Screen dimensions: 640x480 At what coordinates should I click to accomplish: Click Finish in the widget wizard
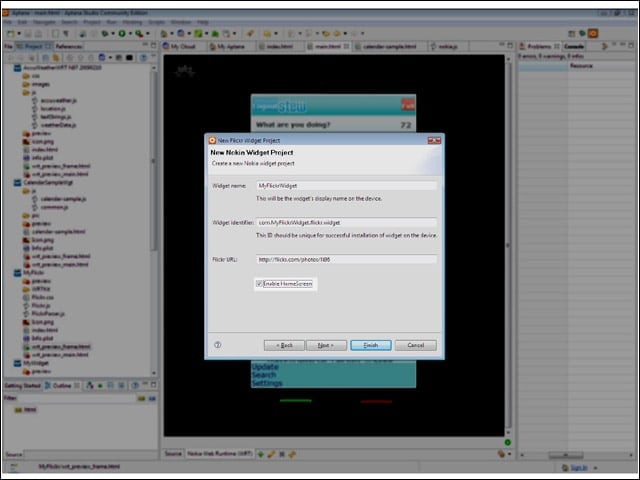[x=371, y=345]
